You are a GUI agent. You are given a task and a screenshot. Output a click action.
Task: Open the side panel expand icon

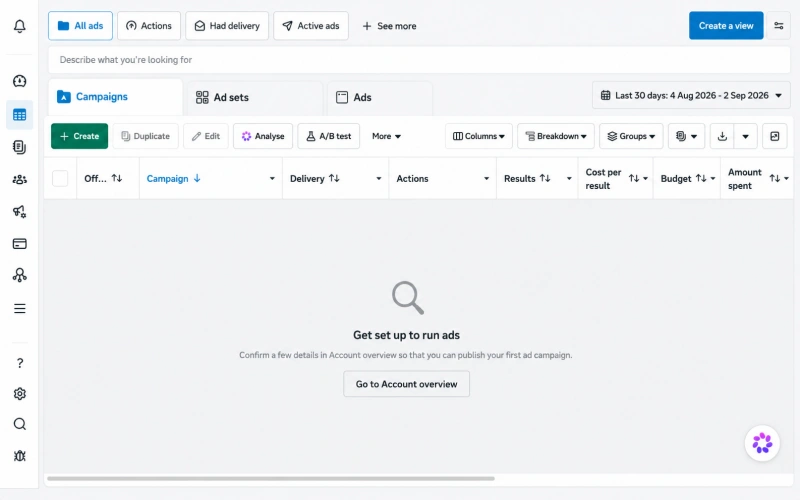click(774, 136)
